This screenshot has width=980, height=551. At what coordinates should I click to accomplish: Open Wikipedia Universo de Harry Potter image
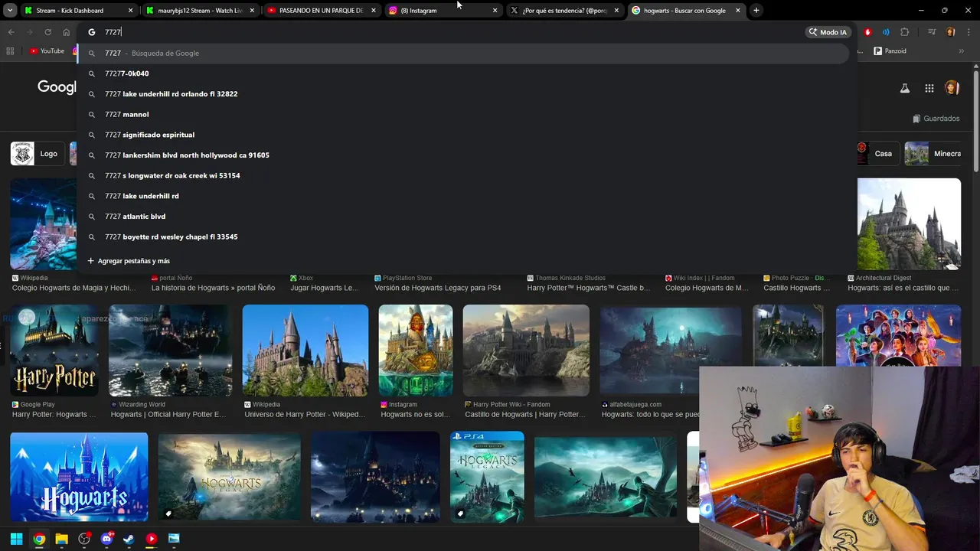click(x=305, y=350)
